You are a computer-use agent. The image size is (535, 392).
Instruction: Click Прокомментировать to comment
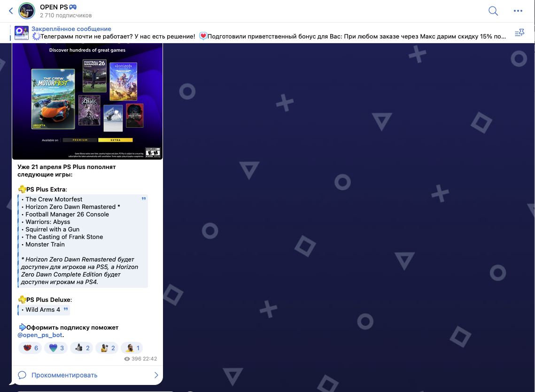64,375
